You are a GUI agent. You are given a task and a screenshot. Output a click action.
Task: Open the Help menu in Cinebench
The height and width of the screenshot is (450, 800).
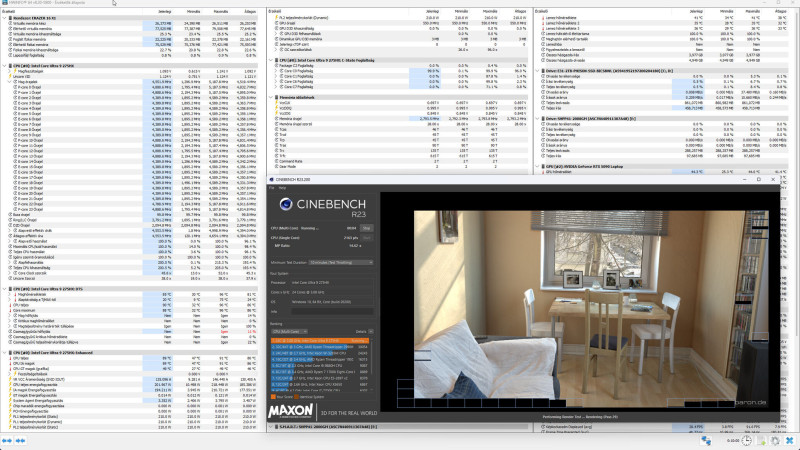[282, 188]
